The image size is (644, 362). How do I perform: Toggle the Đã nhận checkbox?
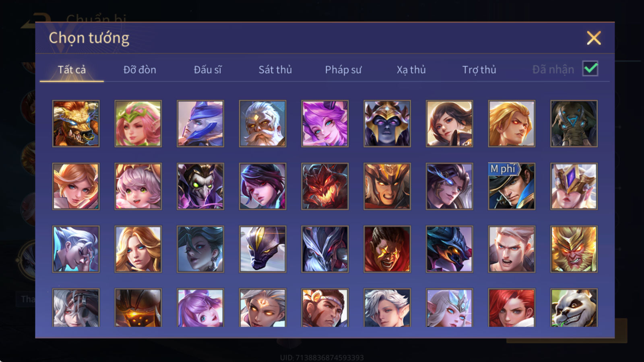point(590,69)
